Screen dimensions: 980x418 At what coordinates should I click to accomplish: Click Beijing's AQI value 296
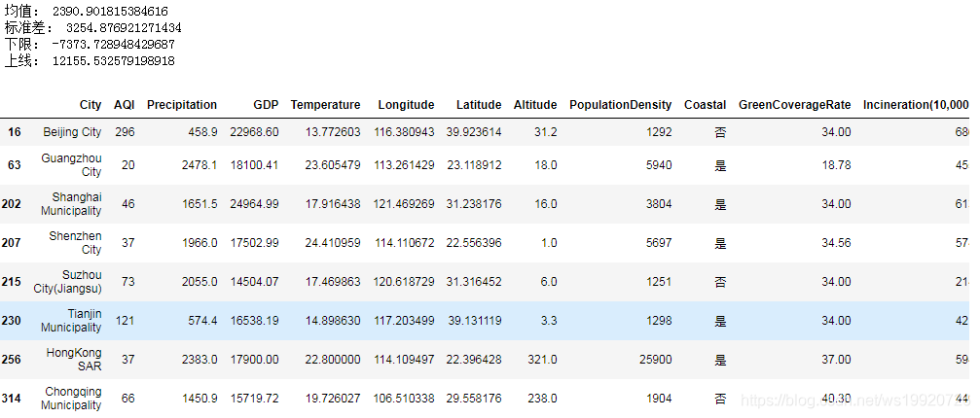(x=125, y=132)
